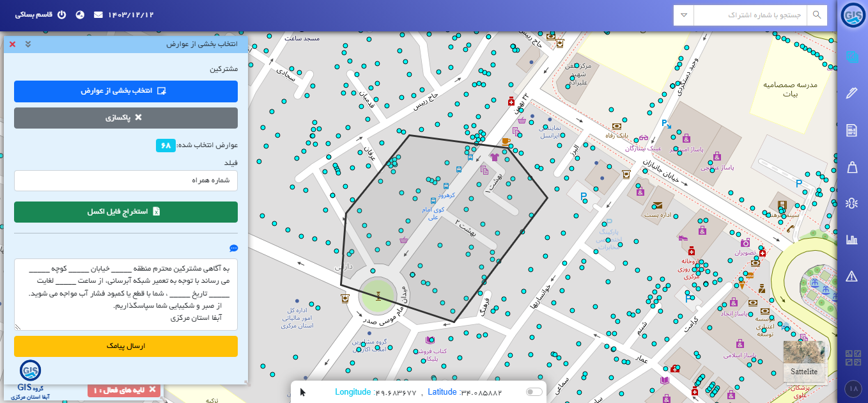
Task: Click blue انتخاب بخشی از عوارض button
Action: pyautogui.click(x=126, y=91)
